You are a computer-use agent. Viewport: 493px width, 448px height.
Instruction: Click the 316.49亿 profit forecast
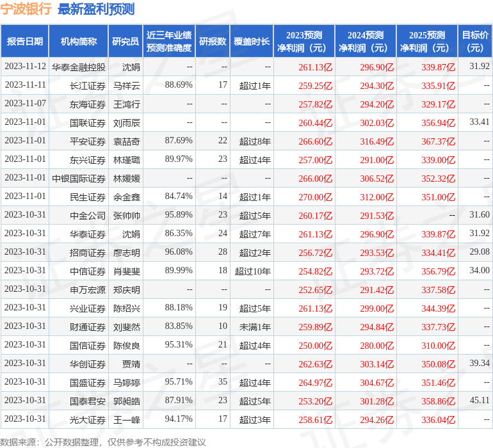click(x=376, y=141)
